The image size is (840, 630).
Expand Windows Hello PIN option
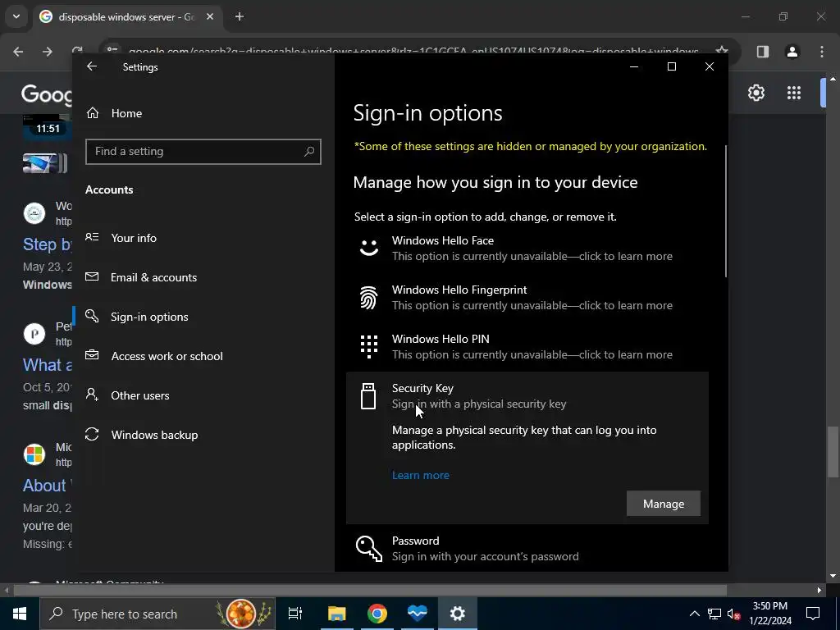pos(527,347)
